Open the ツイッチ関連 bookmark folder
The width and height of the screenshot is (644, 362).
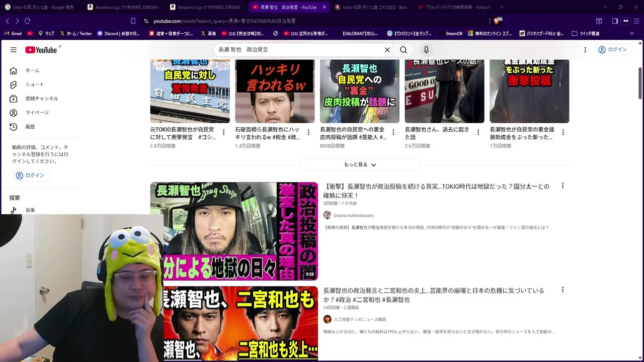pos(585,34)
